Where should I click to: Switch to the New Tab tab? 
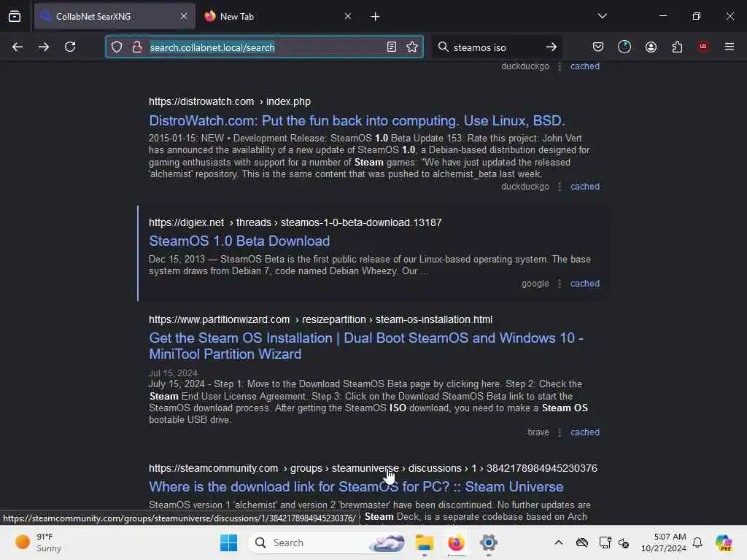click(x=278, y=16)
